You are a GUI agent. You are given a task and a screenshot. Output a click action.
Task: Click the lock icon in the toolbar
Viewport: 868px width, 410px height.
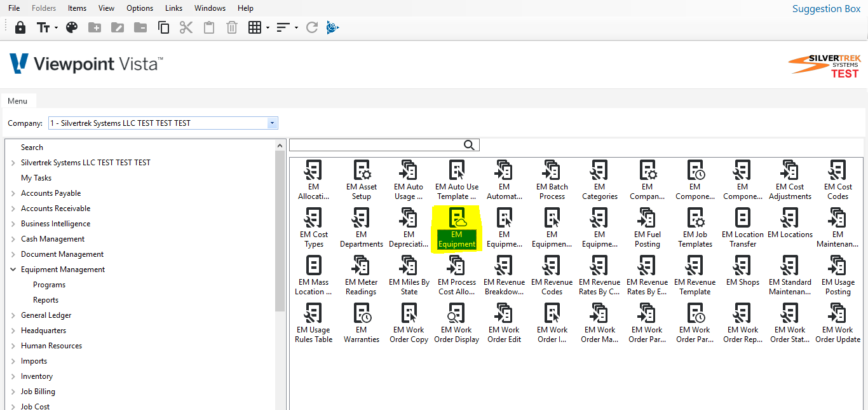coord(20,27)
